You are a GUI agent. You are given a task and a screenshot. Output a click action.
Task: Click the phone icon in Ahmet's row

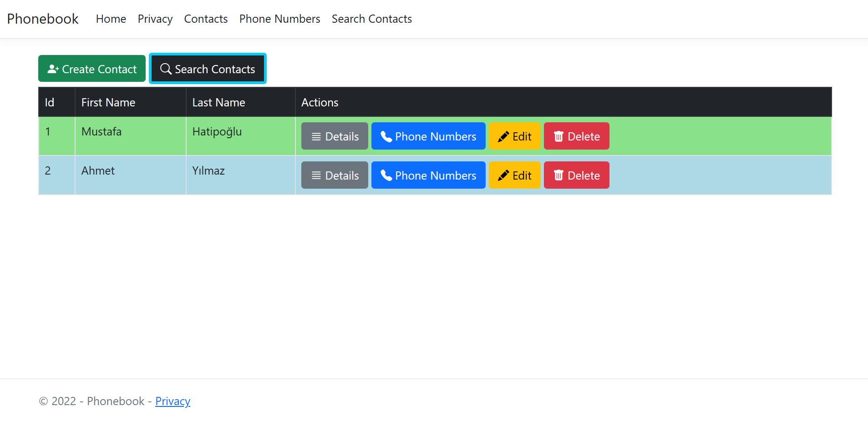(x=386, y=175)
